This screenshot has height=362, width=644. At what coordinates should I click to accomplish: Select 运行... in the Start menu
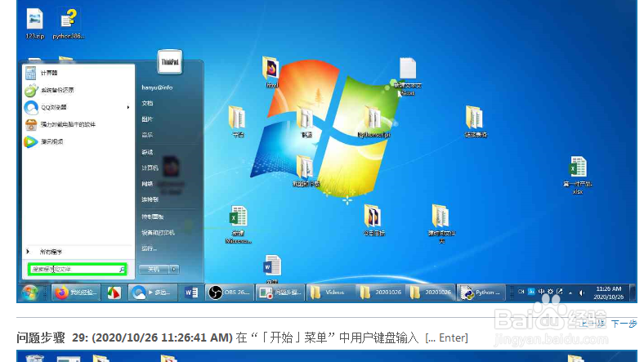tap(149, 248)
